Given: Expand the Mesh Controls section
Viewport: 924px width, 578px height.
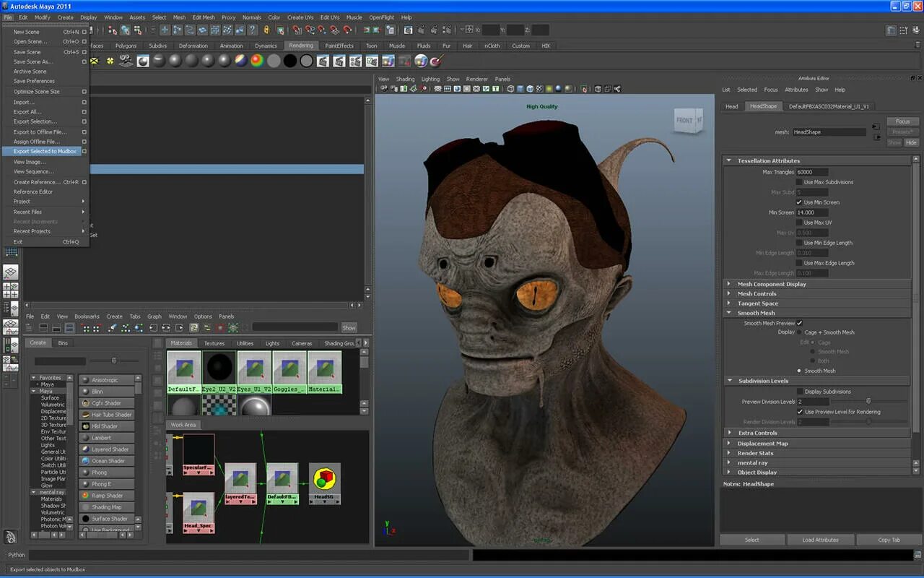Looking at the screenshot, I should (729, 294).
